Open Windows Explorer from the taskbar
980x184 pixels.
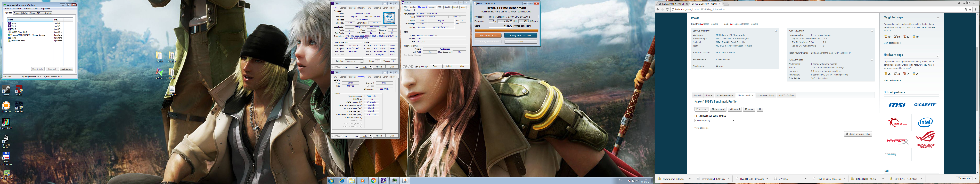pyautogui.click(x=352, y=181)
